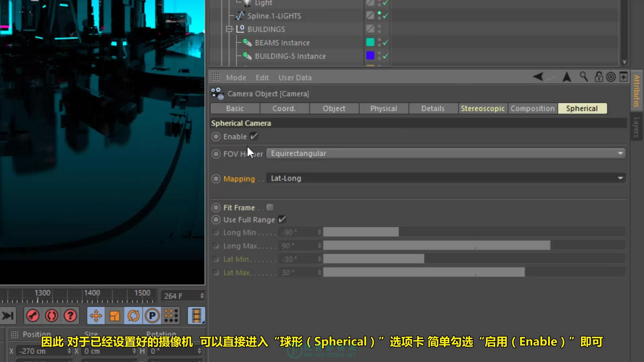Click the up arrow navigation icon
644x362 pixels.
point(567,77)
